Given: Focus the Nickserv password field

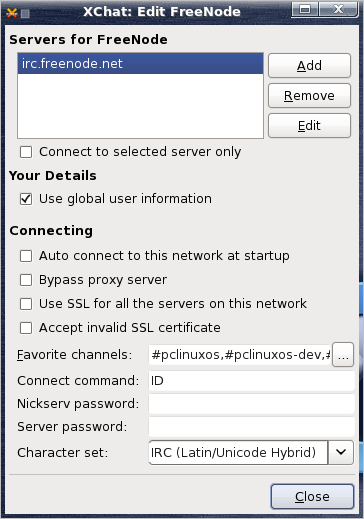Looking at the screenshot, I should pos(251,404).
